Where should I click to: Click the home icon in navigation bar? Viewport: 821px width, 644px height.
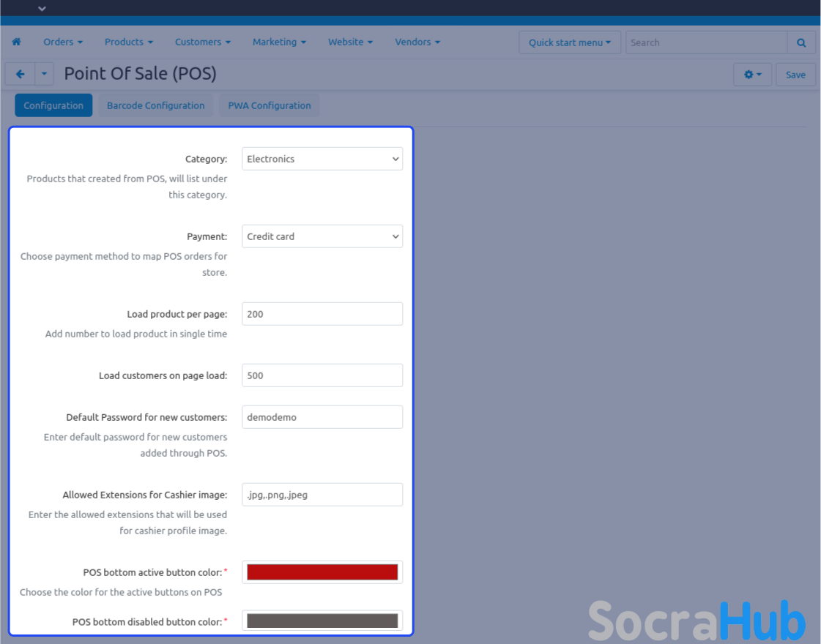coord(17,42)
